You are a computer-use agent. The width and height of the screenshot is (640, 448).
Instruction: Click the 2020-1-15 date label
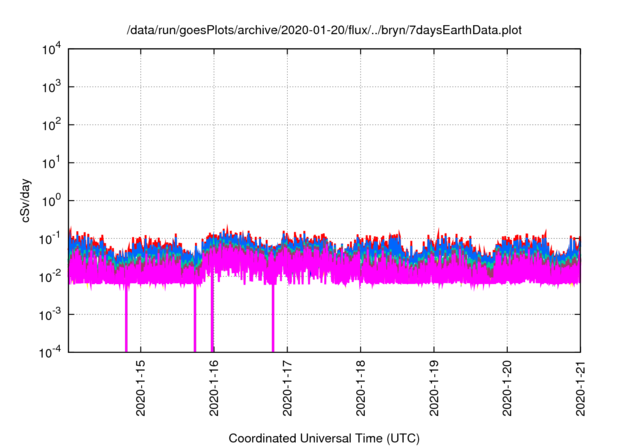click(x=140, y=388)
